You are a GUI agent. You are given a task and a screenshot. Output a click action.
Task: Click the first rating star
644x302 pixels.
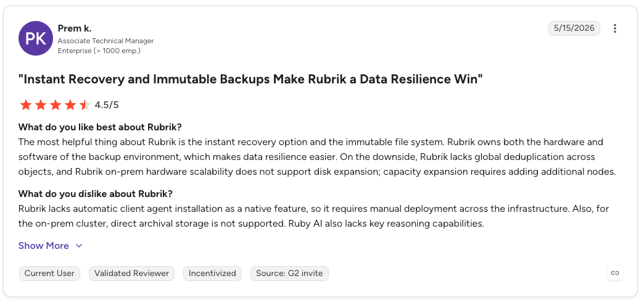point(26,105)
